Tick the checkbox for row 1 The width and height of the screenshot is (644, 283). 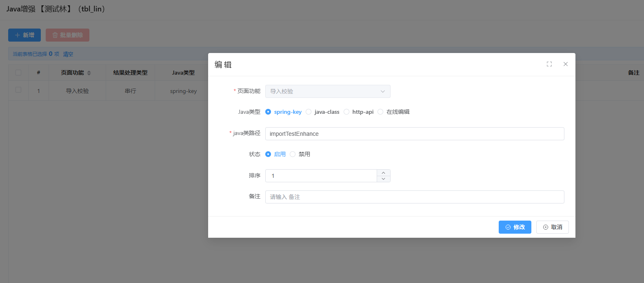pos(18,90)
